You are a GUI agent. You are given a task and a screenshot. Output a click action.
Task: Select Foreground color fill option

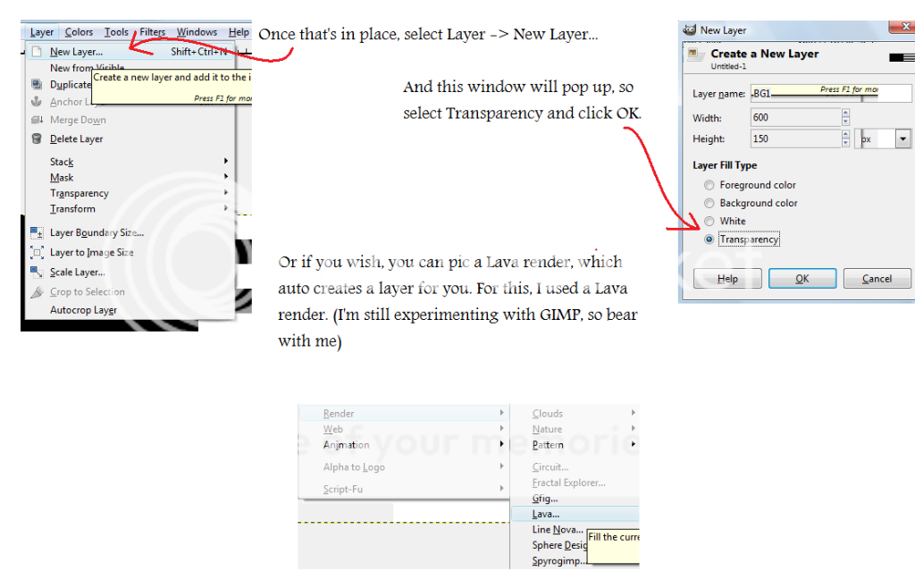(709, 185)
